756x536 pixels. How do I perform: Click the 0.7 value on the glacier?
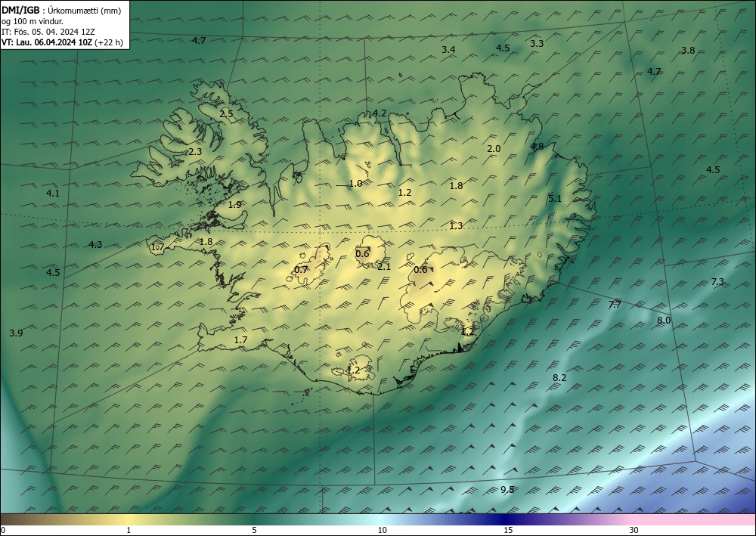[301, 270]
